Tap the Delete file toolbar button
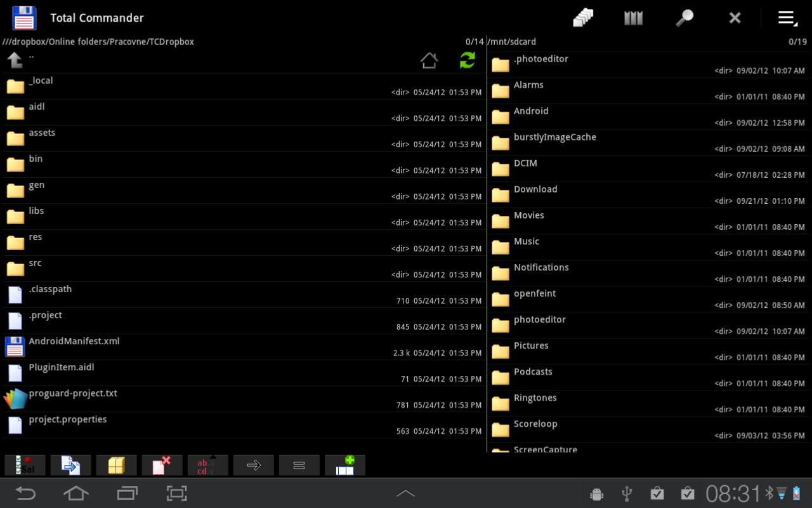 click(162, 465)
